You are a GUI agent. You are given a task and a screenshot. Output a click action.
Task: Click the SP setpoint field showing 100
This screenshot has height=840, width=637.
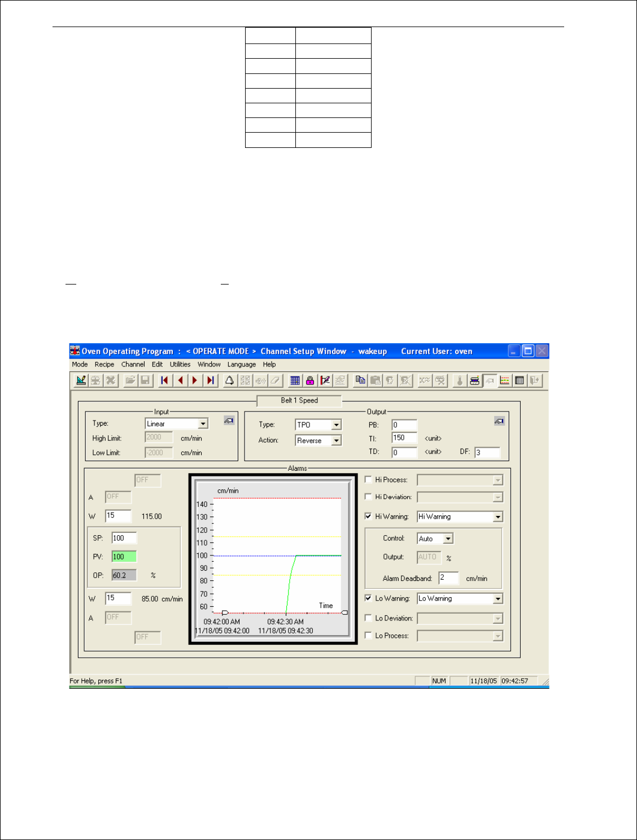124,538
